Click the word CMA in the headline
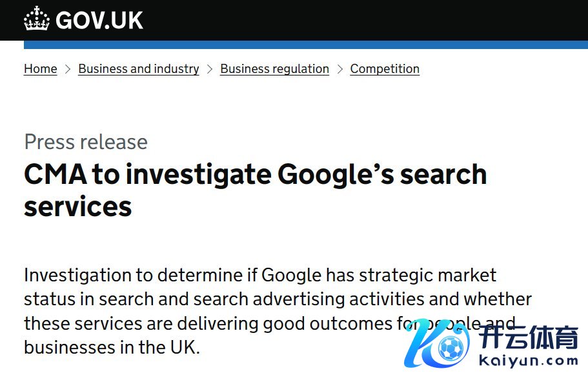The width and height of the screenshot is (588, 382). click(x=54, y=175)
